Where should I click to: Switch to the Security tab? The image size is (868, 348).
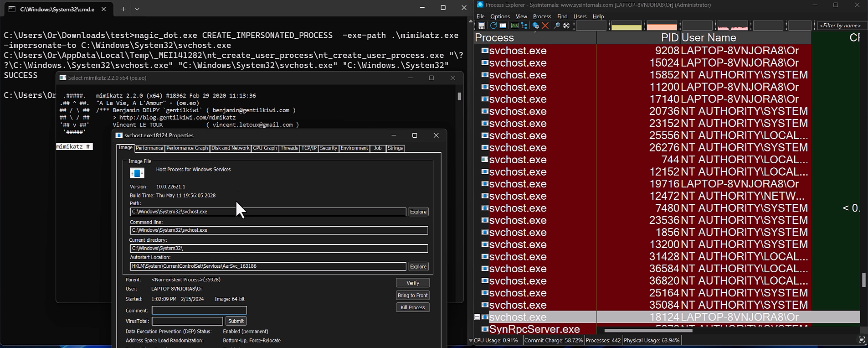(x=329, y=148)
